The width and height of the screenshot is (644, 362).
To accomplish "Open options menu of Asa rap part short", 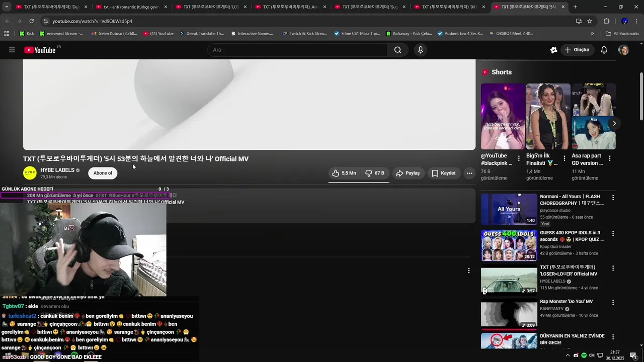I will (609, 158).
